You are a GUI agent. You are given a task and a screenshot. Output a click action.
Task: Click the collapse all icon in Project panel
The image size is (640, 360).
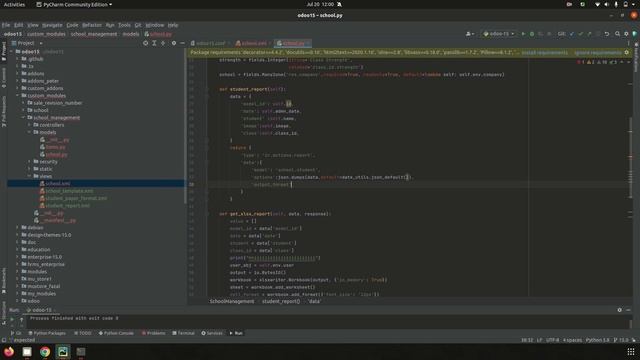pyautogui.click(x=163, y=43)
